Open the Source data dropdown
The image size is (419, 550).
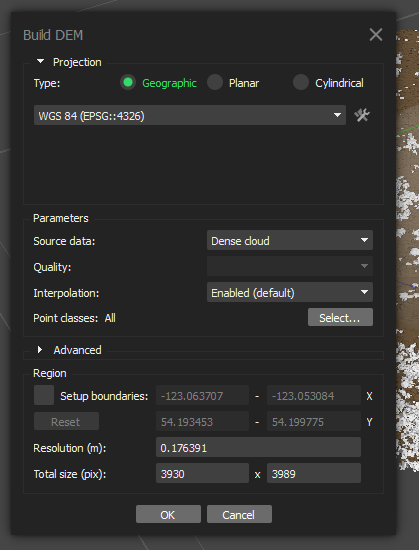point(290,240)
